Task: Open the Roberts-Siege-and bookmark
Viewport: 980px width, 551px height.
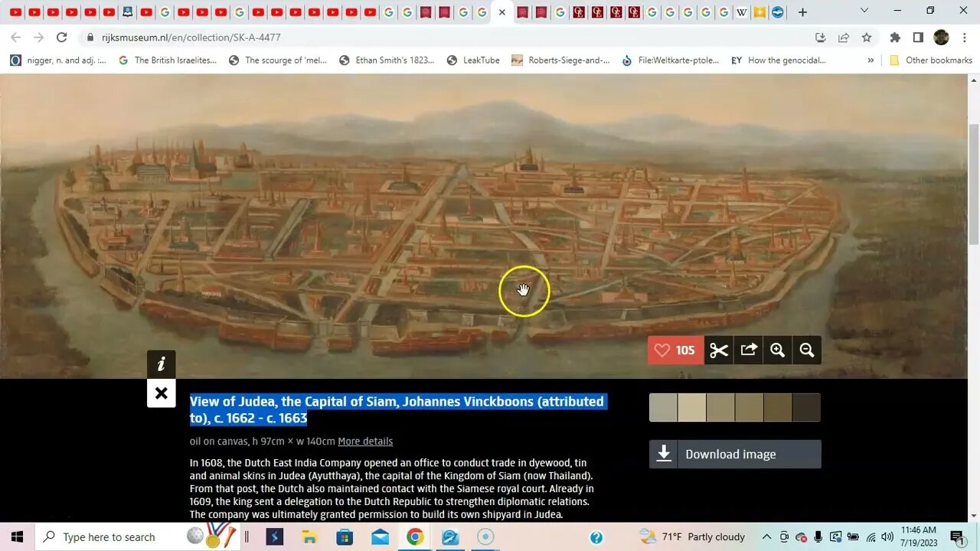Action: point(560,60)
